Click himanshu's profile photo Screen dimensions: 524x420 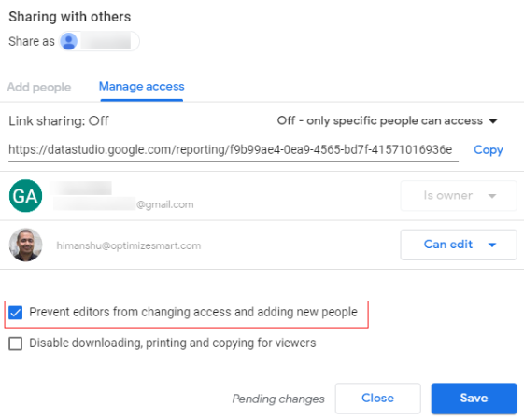click(x=26, y=245)
